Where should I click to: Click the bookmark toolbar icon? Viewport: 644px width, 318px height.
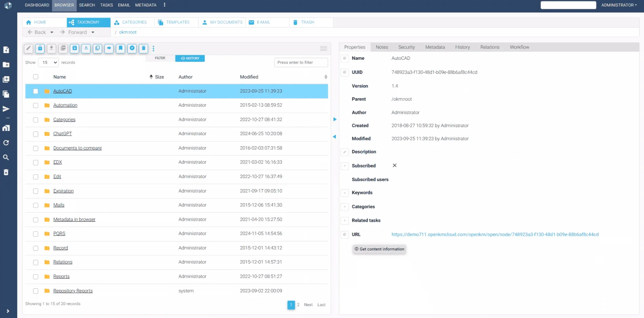pos(120,48)
